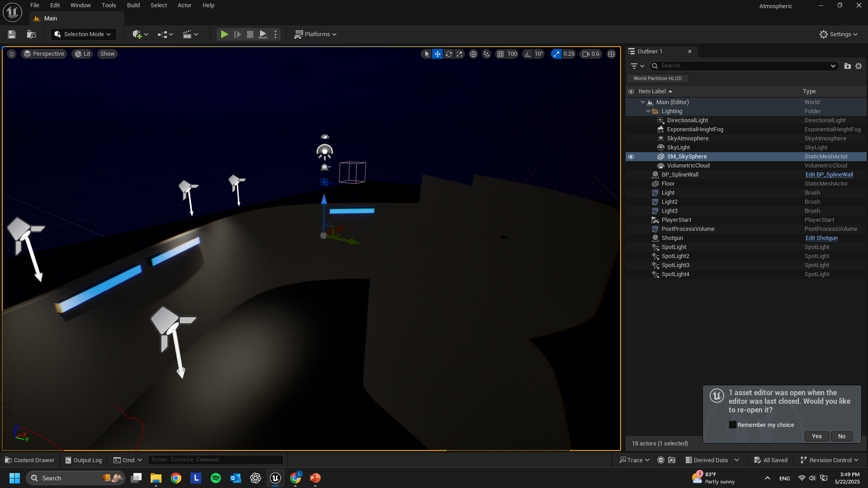
Task: Open the Perspective view mode dropdown
Action: pyautogui.click(x=44, y=54)
